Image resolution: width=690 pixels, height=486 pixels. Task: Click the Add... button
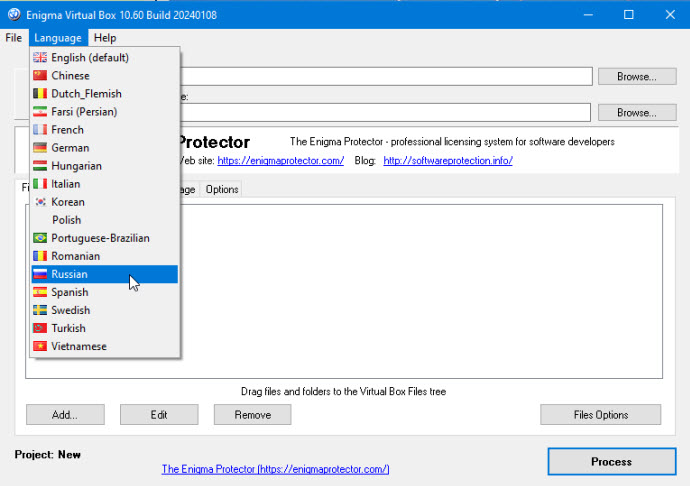(65, 415)
